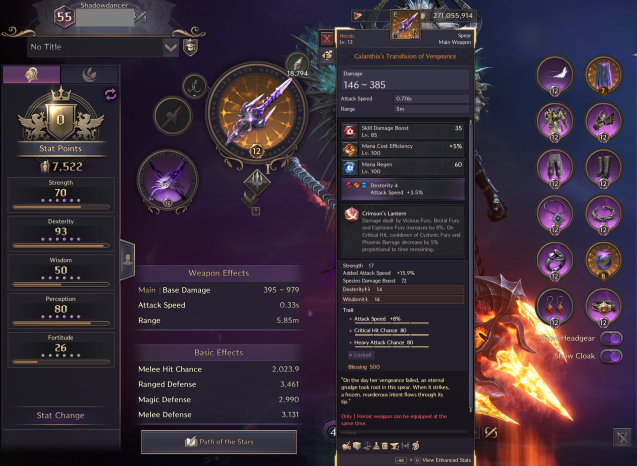Click the Strength stat progress bar
637x466 pixels.
click(61, 207)
